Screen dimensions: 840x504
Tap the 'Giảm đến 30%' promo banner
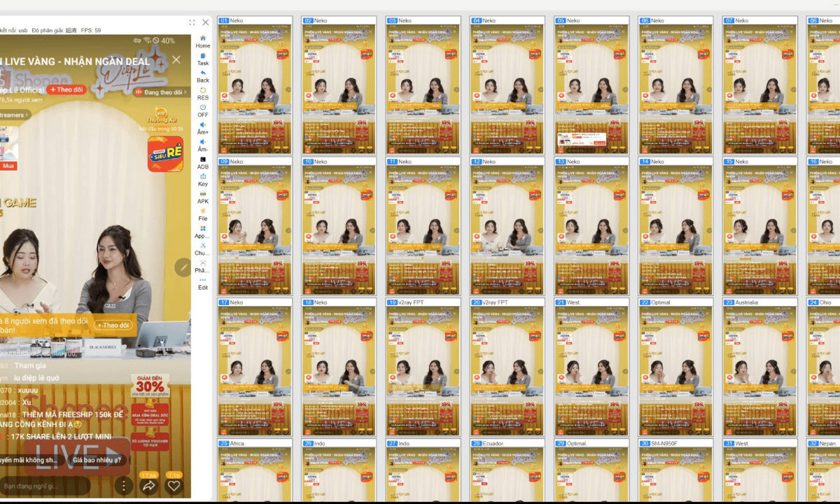[150, 386]
